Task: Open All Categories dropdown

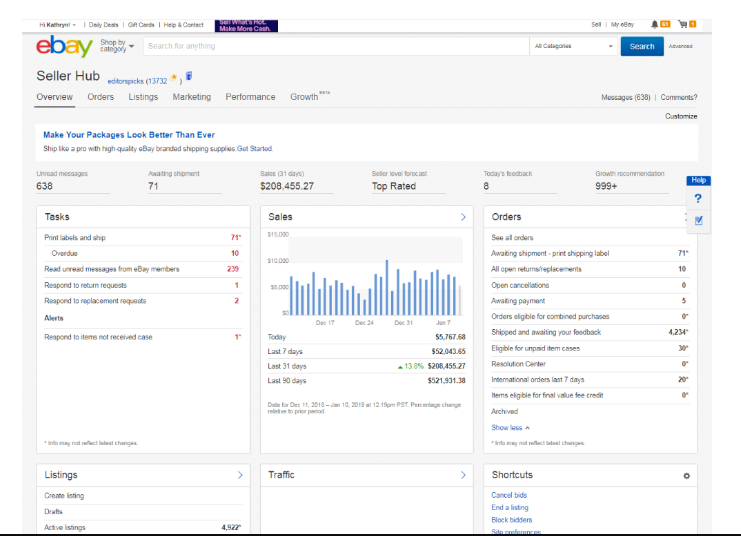Action: 573,46
